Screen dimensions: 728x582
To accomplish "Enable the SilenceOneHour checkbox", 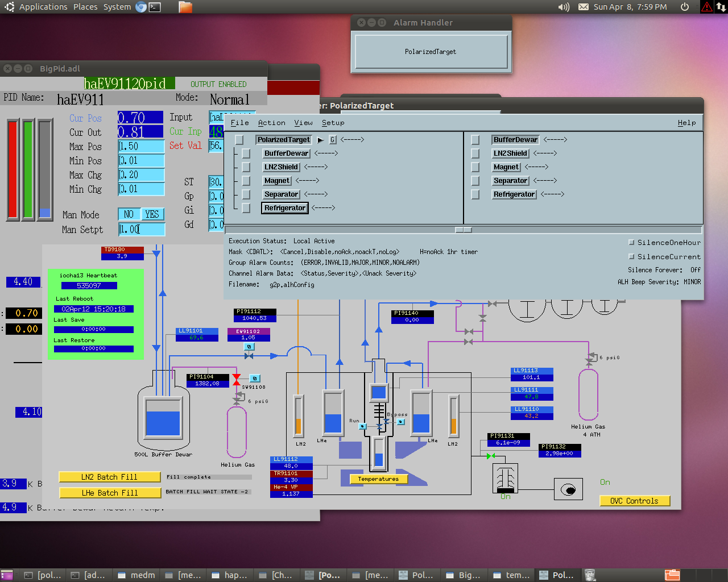I will [x=631, y=242].
